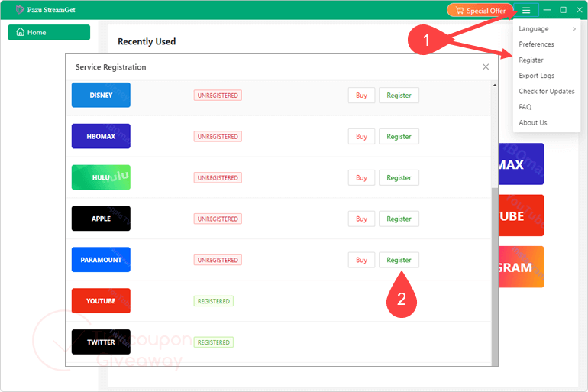
Task: Close the Service Registration dialog
Action: click(486, 66)
